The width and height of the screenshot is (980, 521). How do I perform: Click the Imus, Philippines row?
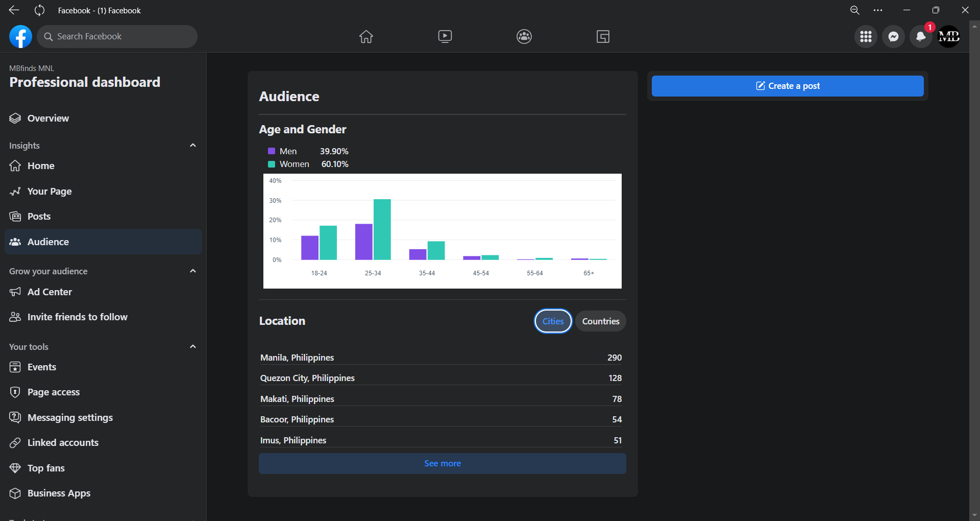click(x=442, y=440)
